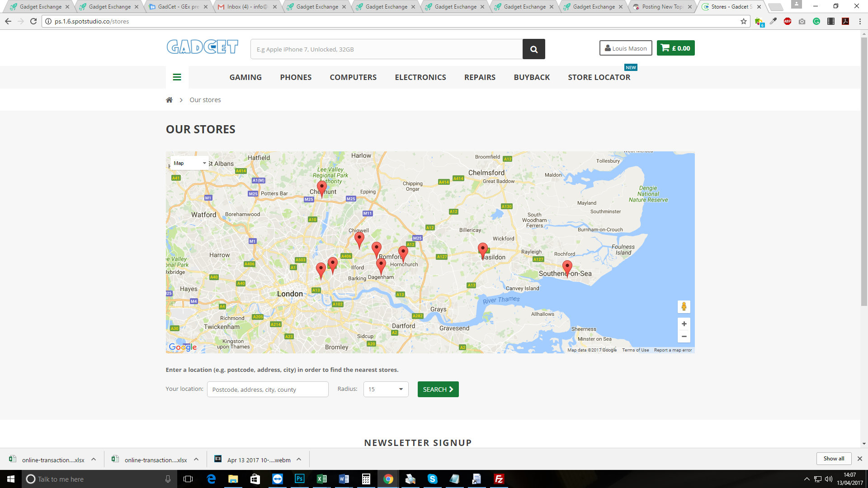
Task: Close the downloads bar
Action: pos(860,459)
